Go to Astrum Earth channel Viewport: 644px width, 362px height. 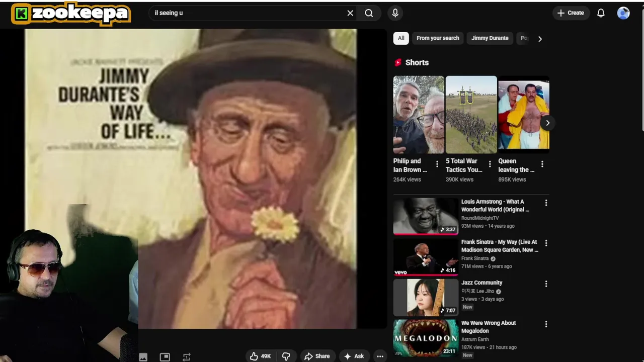tap(475, 339)
